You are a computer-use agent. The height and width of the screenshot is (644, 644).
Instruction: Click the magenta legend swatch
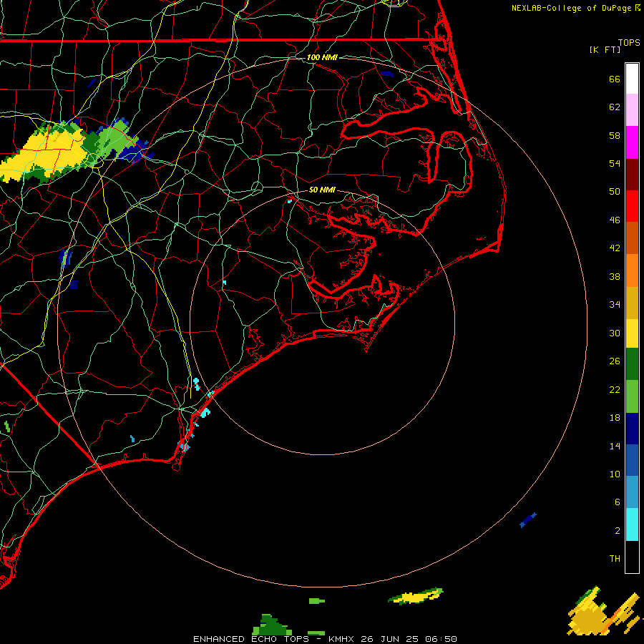click(x=632, y=142)
